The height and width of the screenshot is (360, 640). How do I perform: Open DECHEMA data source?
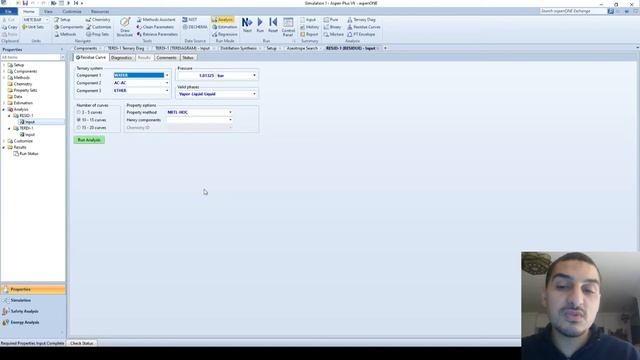coord(195,27)
